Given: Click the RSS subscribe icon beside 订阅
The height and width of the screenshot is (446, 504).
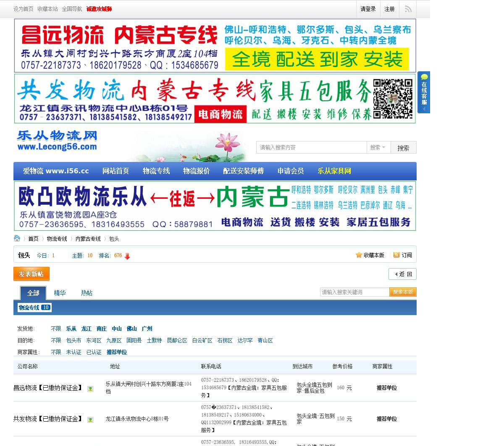Looking at the screenshot, I should pyautogui.click(x=396, y=255).
